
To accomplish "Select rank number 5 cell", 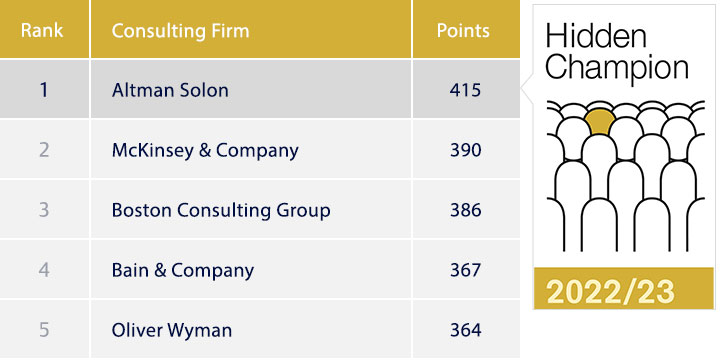I will (x=44, y=330).
